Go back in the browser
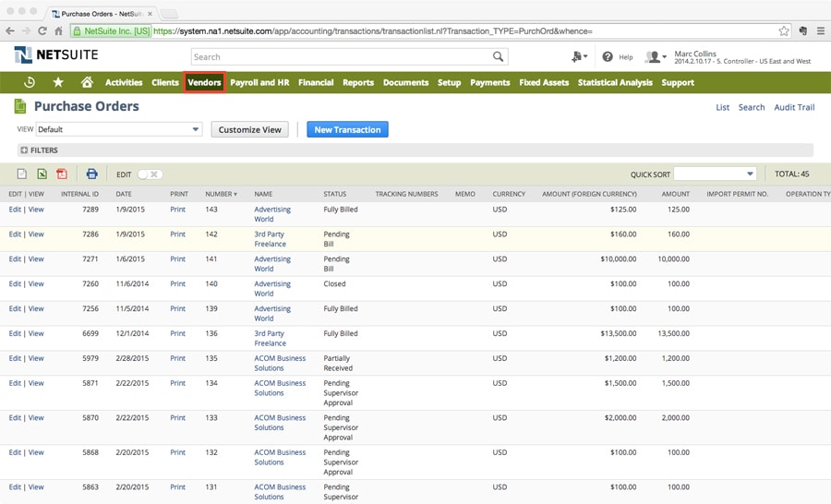 10,30
